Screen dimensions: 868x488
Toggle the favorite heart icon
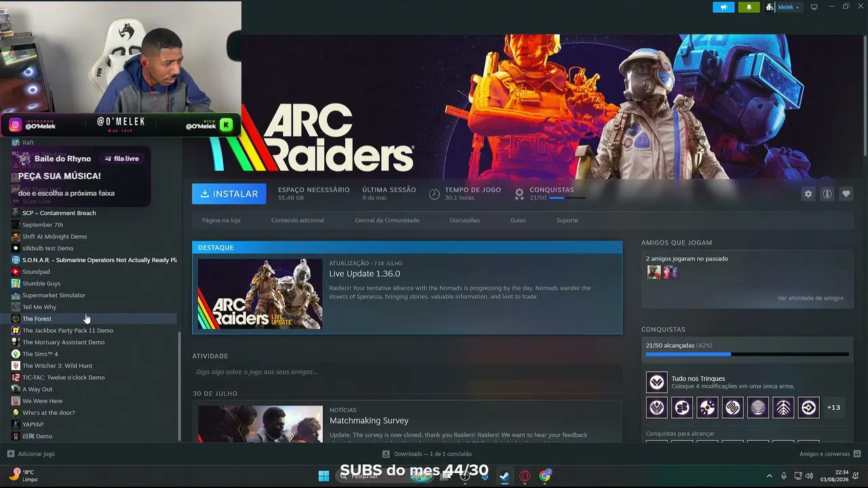click(x=846, y=194)
